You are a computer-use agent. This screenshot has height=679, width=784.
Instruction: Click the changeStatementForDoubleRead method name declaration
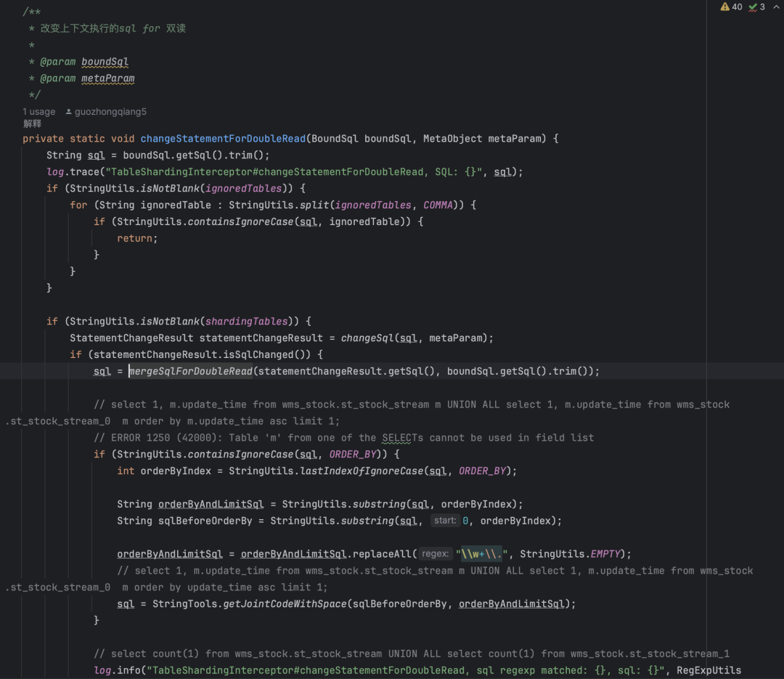point(223,139)
